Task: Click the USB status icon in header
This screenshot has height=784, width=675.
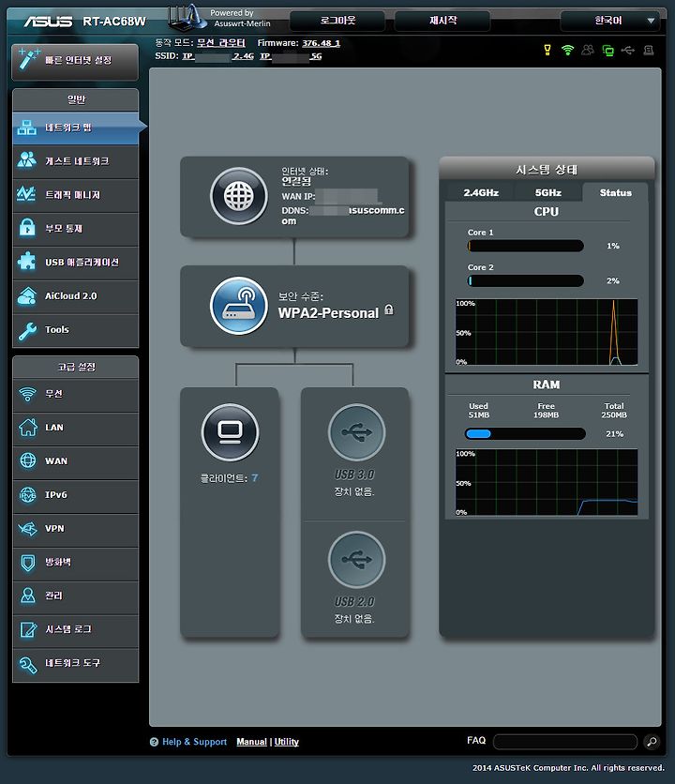Action: coord(628,50)
